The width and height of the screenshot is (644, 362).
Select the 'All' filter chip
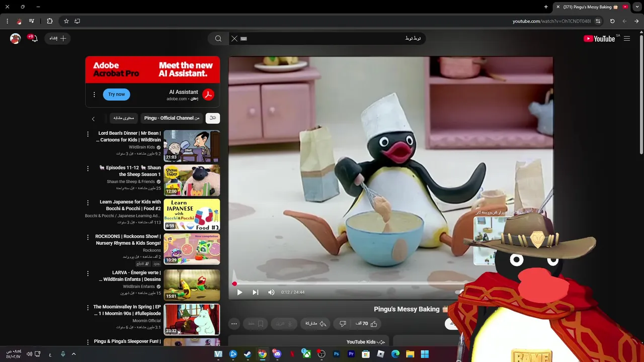[x=213, y=118]
